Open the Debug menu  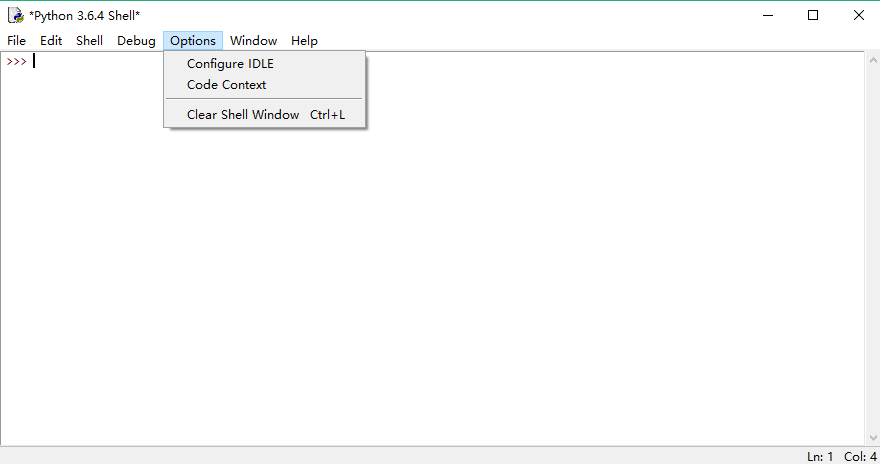[x=136, y=40]
